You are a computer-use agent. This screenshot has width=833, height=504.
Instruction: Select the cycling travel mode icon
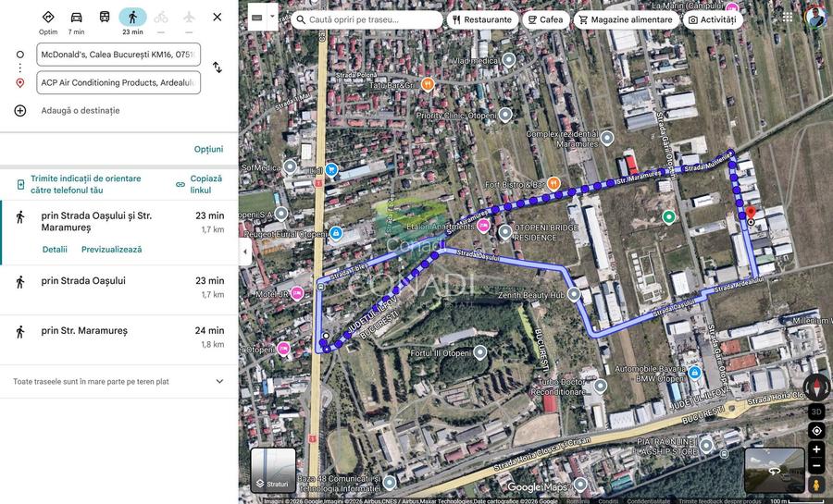click(161, 17)
